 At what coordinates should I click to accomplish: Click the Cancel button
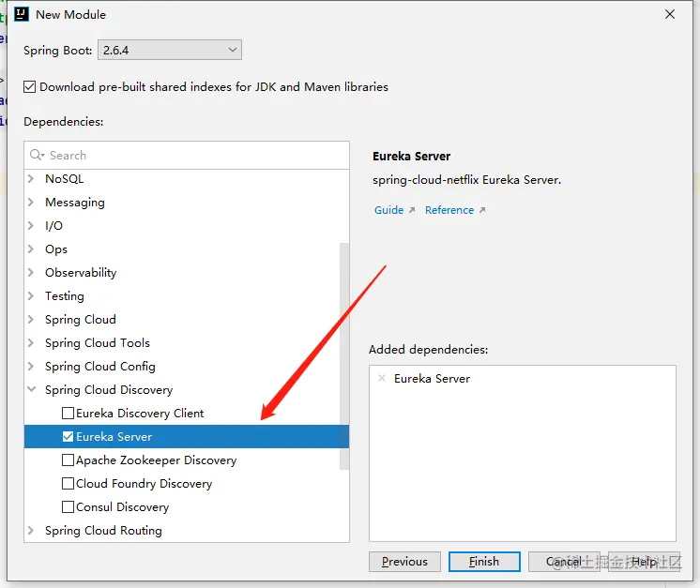[x=563, y=561]
